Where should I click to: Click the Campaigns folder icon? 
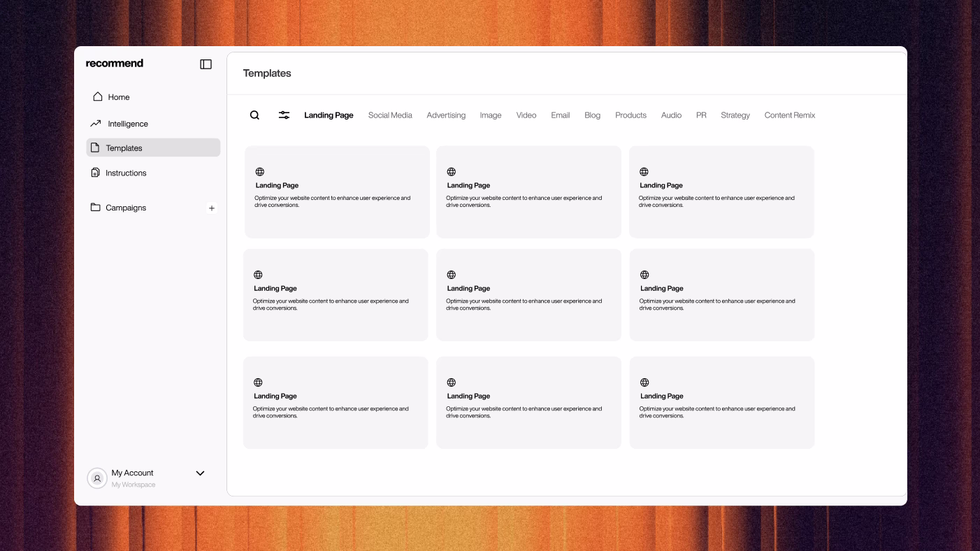(96, 208)
